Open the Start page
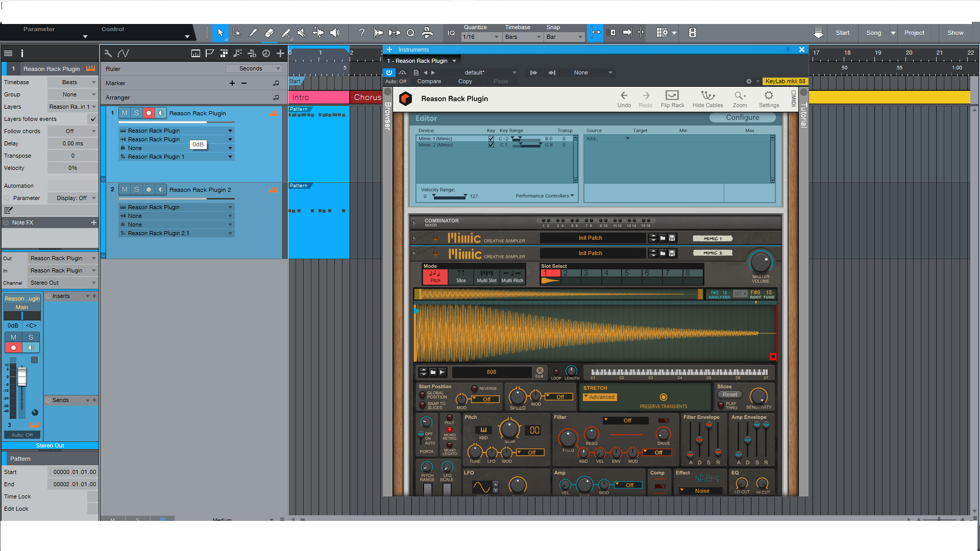The image size is (980, 551). point(842,33)
